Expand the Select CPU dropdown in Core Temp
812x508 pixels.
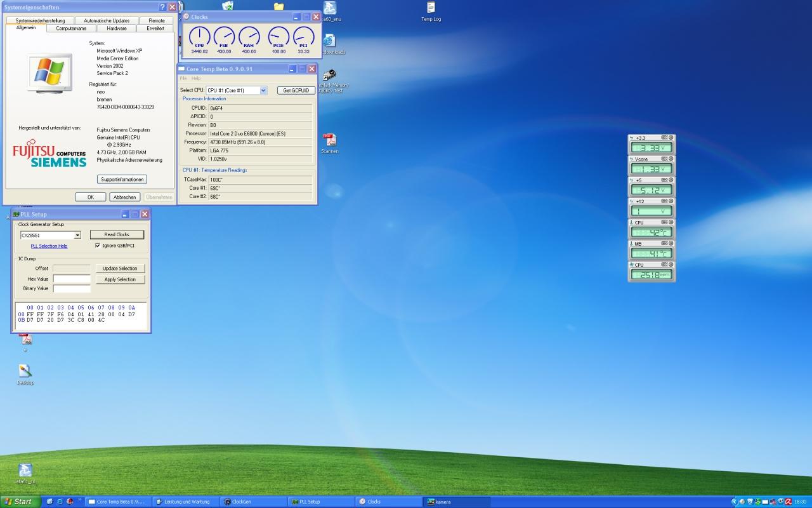click(263, 91)
